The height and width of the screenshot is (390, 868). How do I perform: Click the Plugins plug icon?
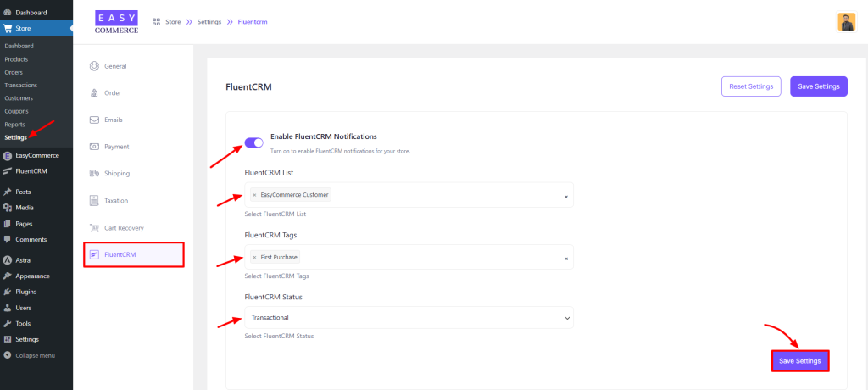click(8, 292)
